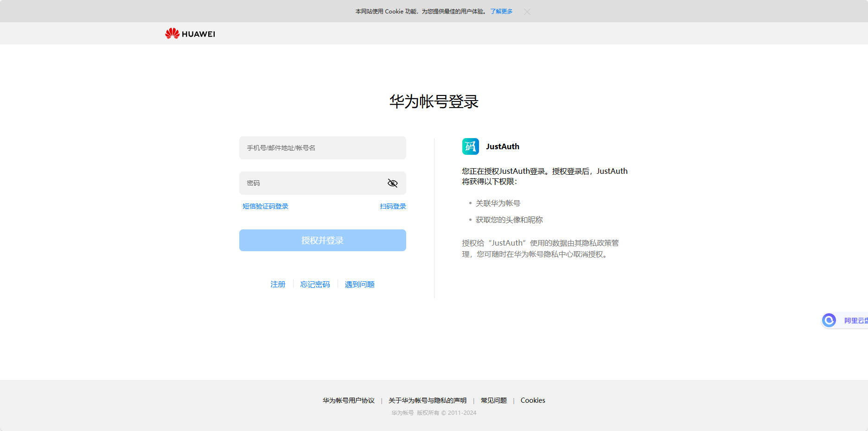Screen dimensions: 868x431
Task: Click the 授权并登录 button
Action: pyautogui.click(x=323, y=241)
